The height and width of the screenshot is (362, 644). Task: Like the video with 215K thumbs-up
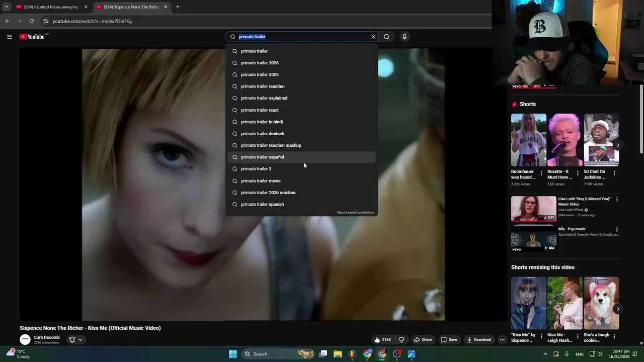click(x=382, y=340)
